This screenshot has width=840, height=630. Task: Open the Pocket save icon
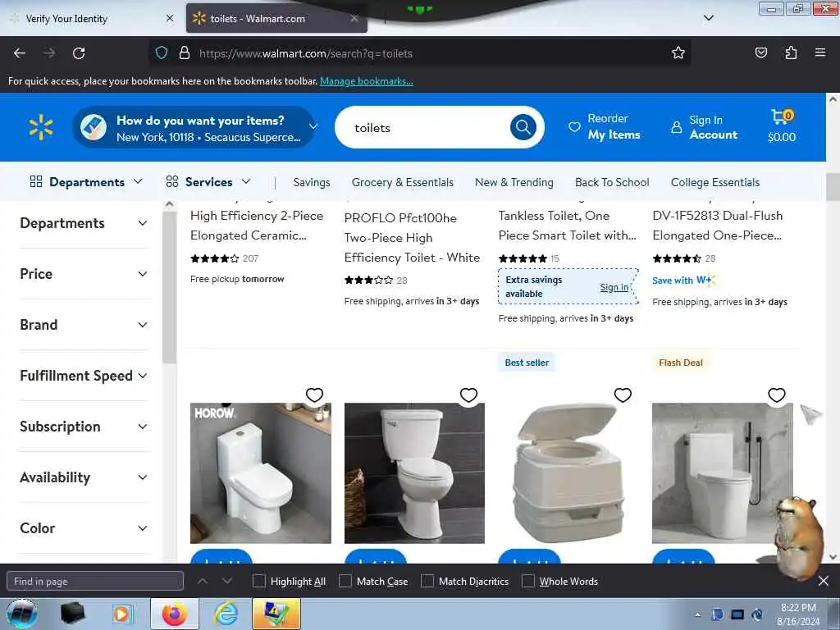(x=760, y=53)
